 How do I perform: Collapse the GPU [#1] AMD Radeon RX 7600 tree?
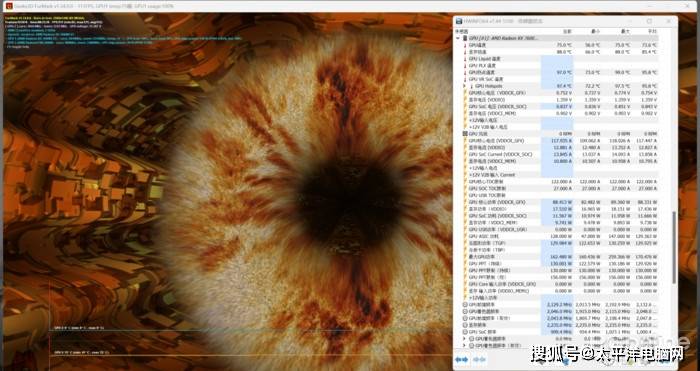coord(458,38)
